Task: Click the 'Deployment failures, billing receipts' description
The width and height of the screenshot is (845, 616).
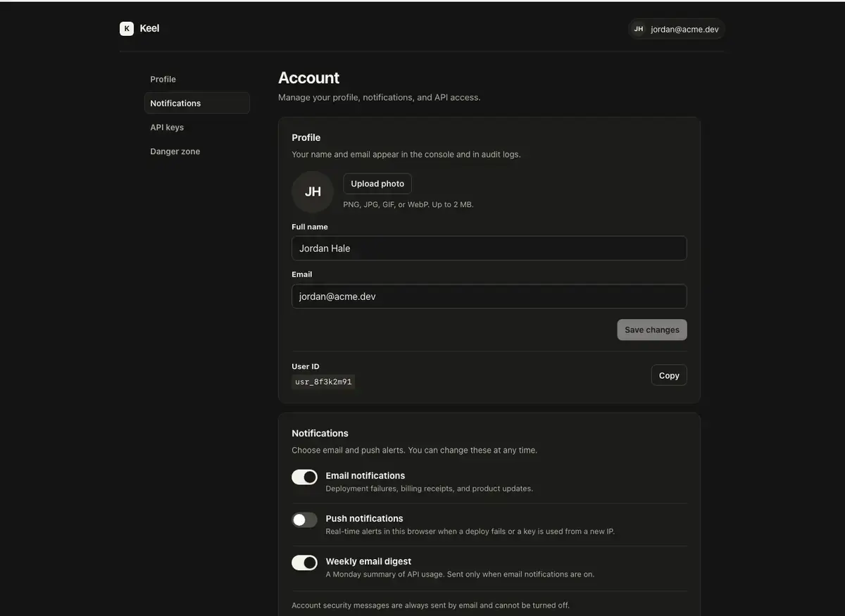Action: pos(430,489)
